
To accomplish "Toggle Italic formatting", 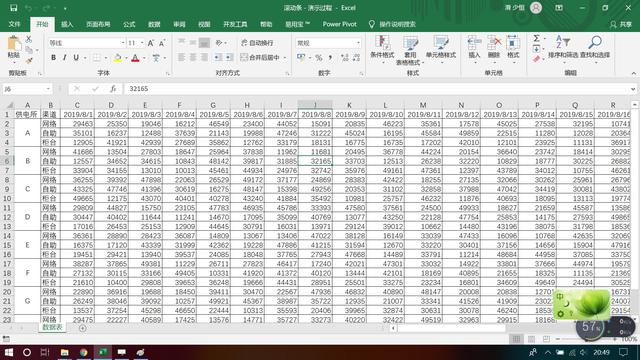I will click(64, 58).
